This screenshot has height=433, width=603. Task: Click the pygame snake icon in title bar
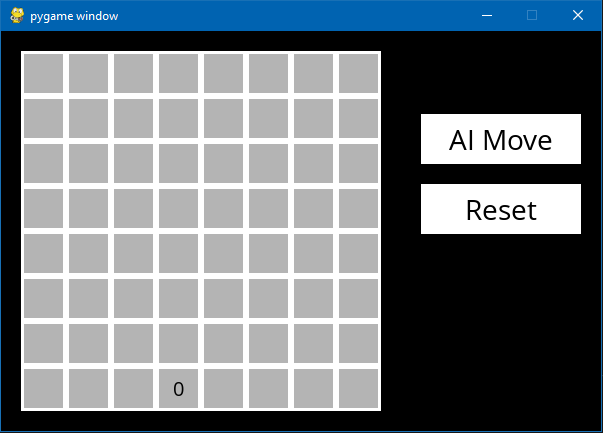point(17,15)
